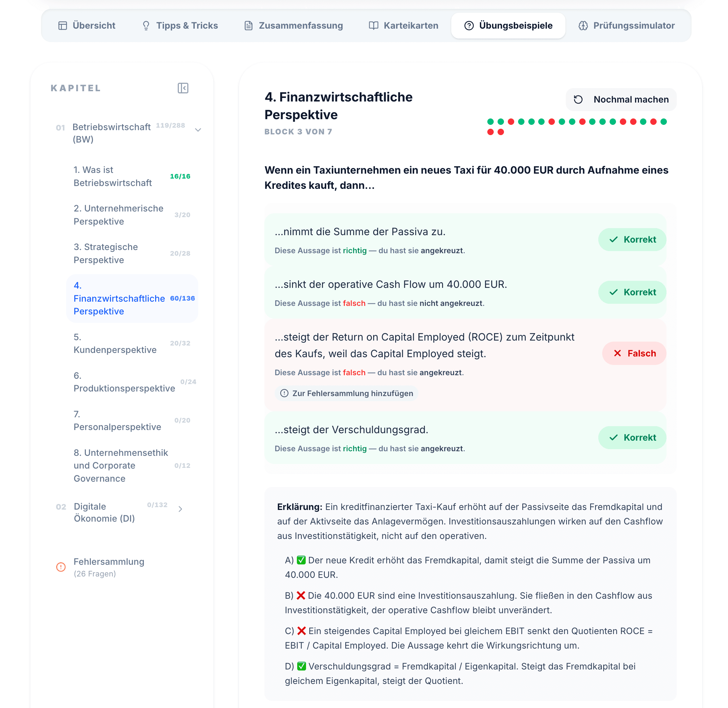This screenshot has width=728, height=708.
Task: Click the retry arrow icon in Nochmal machen
Action: 578,100
